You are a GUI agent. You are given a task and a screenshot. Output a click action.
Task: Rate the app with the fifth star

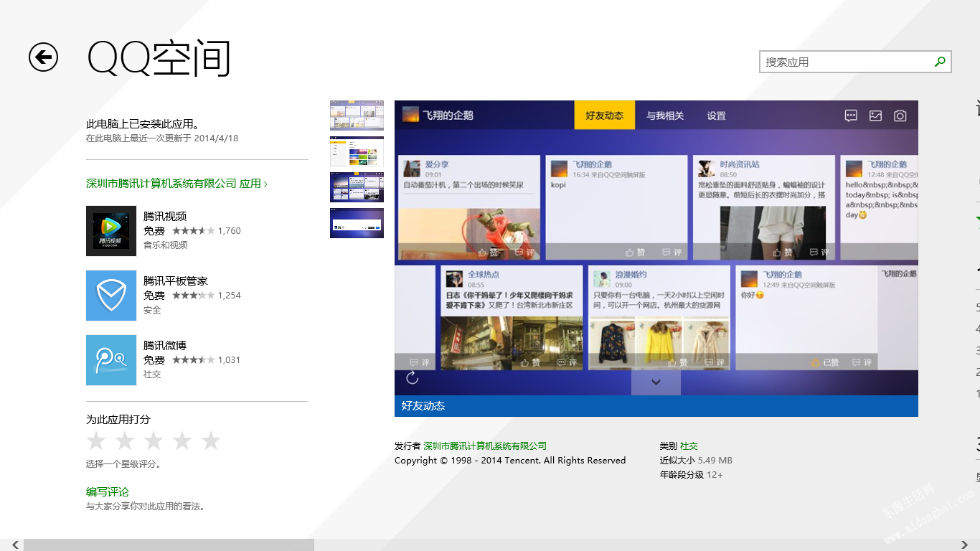point(211,441)
